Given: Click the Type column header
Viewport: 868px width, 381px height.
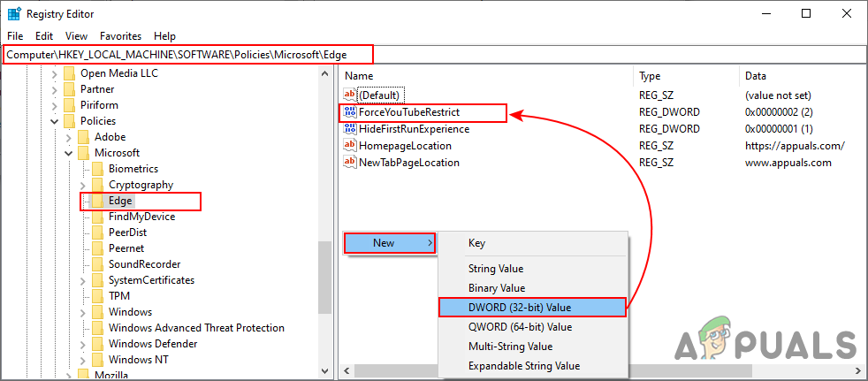Looking at the screenshot, I should click(687, 76).
